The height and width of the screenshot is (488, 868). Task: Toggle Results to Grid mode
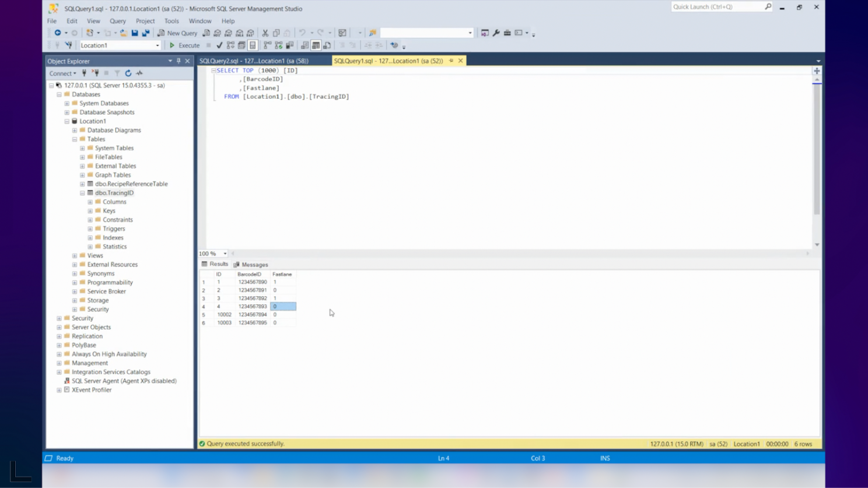(316, 45)
